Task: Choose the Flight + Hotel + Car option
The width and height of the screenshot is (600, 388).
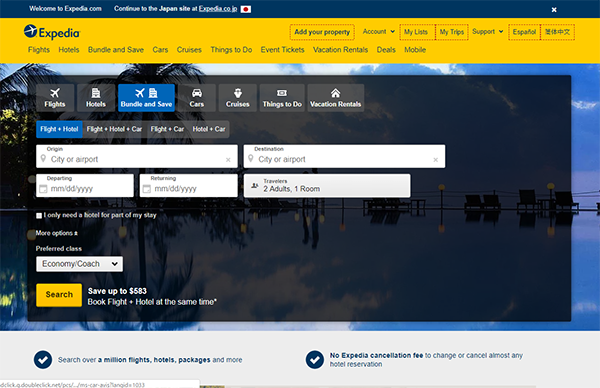Action: click(x=114, y=129)
